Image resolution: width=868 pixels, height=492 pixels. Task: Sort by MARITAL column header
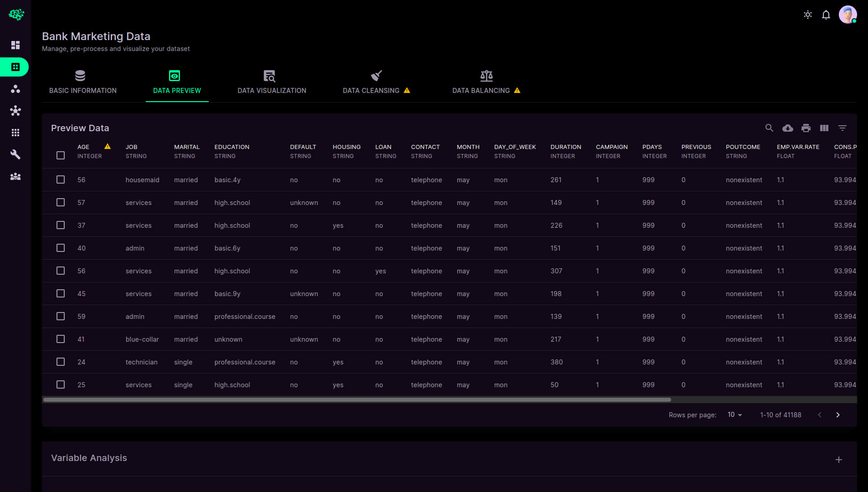187,147
